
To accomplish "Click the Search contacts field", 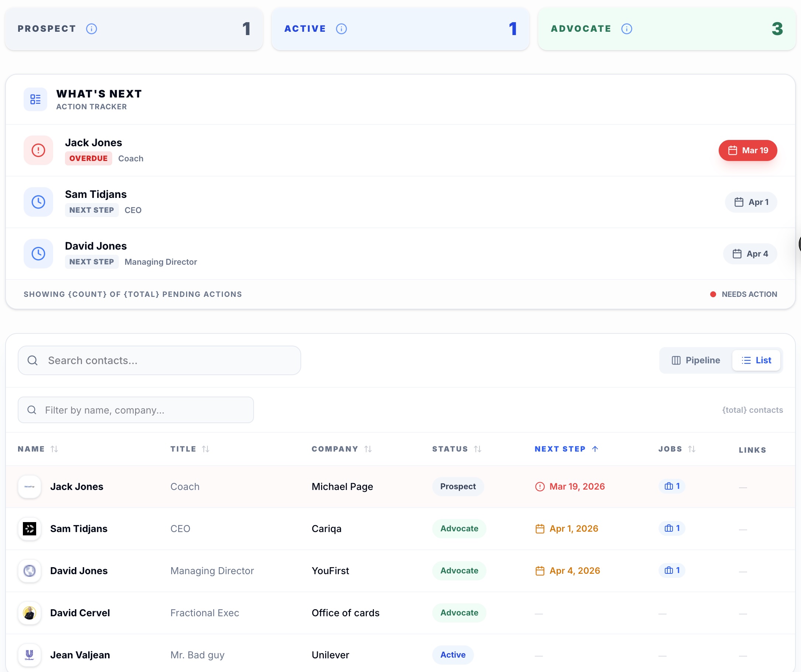I will tap(159, 360).
